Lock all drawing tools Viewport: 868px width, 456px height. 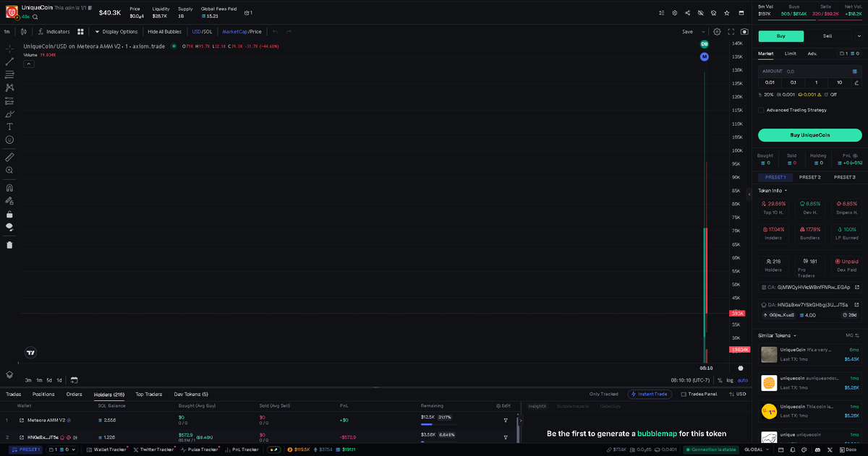click(x=9, y=214)
